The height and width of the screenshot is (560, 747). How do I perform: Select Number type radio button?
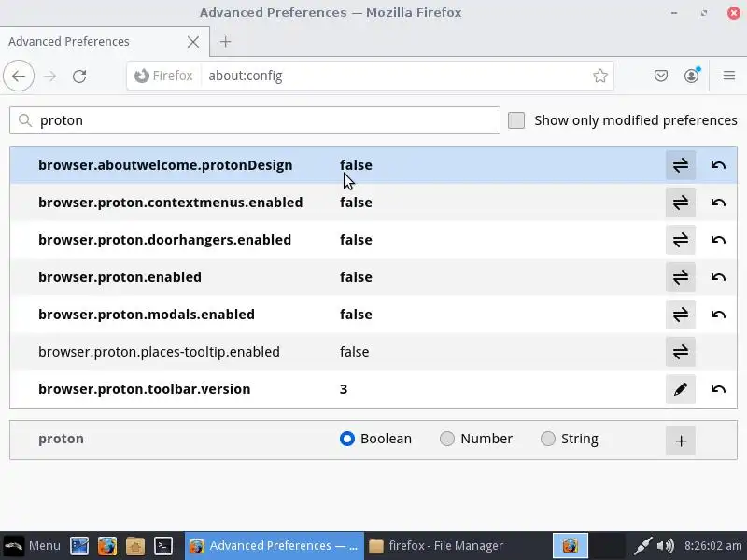pos(447,439)
